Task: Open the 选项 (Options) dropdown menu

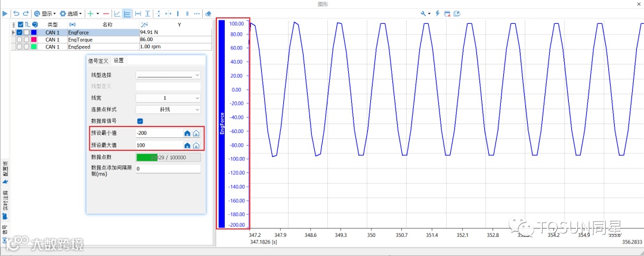Action: click(71, 14)
